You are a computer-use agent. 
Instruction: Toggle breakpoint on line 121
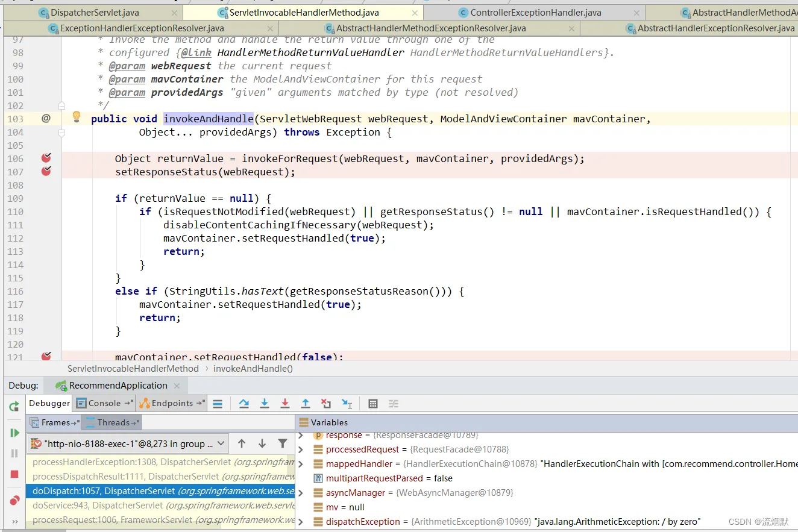click(46, 357)
